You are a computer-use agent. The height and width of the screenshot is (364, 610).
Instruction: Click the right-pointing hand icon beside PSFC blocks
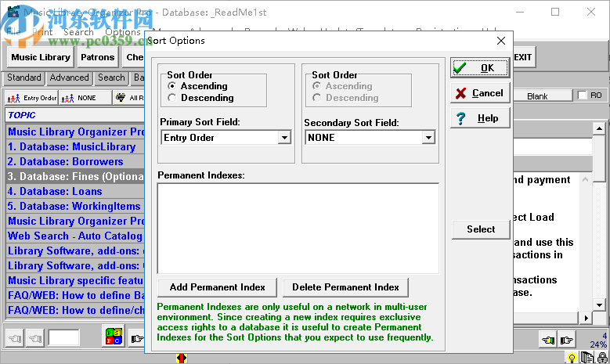(136, 339)
